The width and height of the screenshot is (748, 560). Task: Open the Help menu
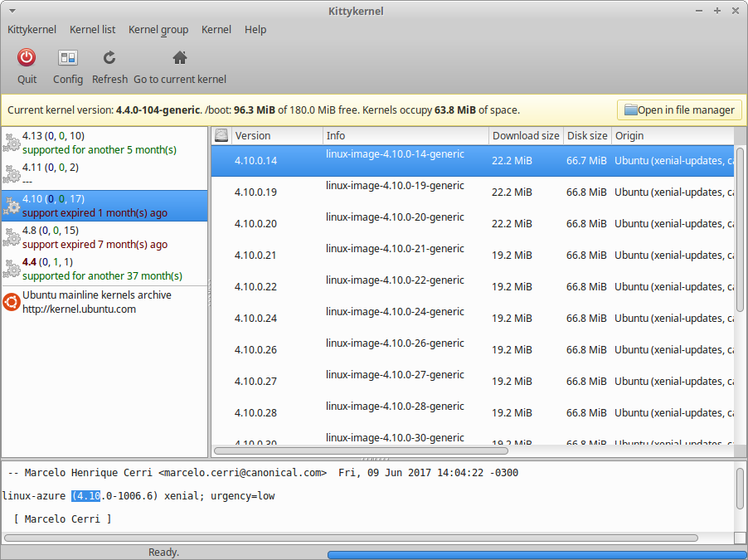click(x=255, y=30)
